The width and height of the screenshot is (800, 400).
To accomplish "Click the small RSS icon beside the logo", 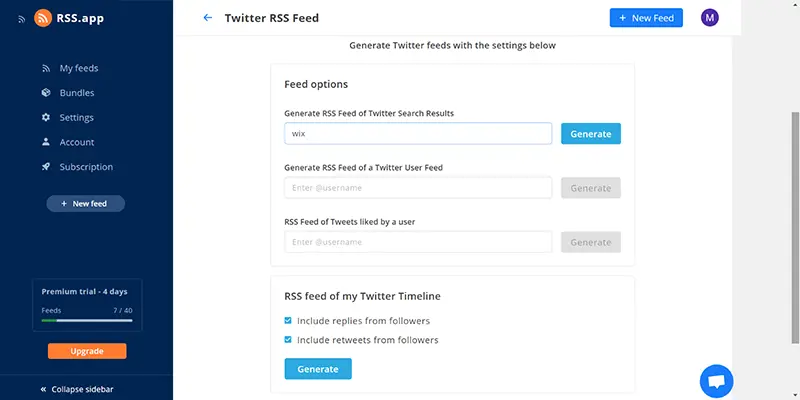I will 21,19.
